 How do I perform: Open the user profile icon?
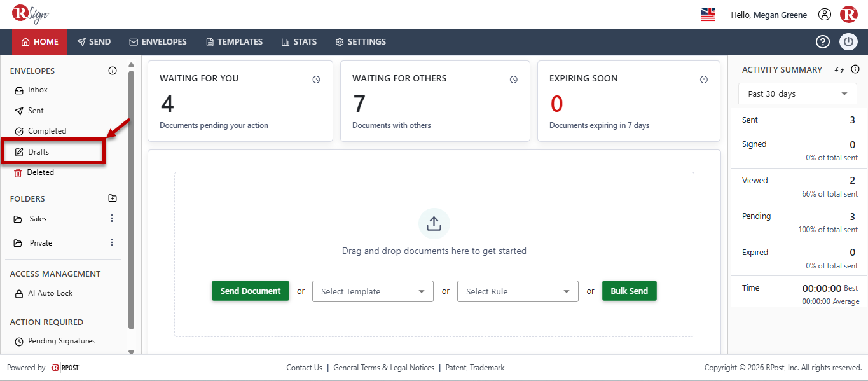click(x=825, y=15)
